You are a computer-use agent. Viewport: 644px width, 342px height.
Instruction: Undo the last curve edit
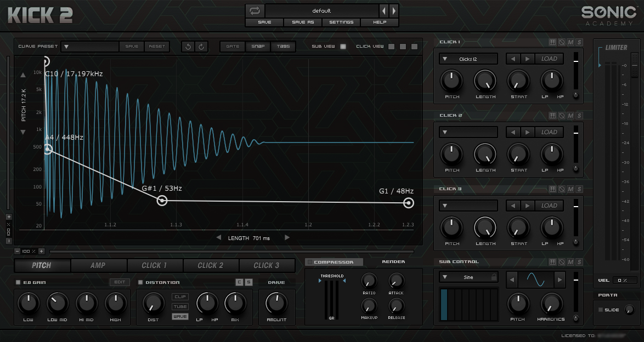point(188,47)
